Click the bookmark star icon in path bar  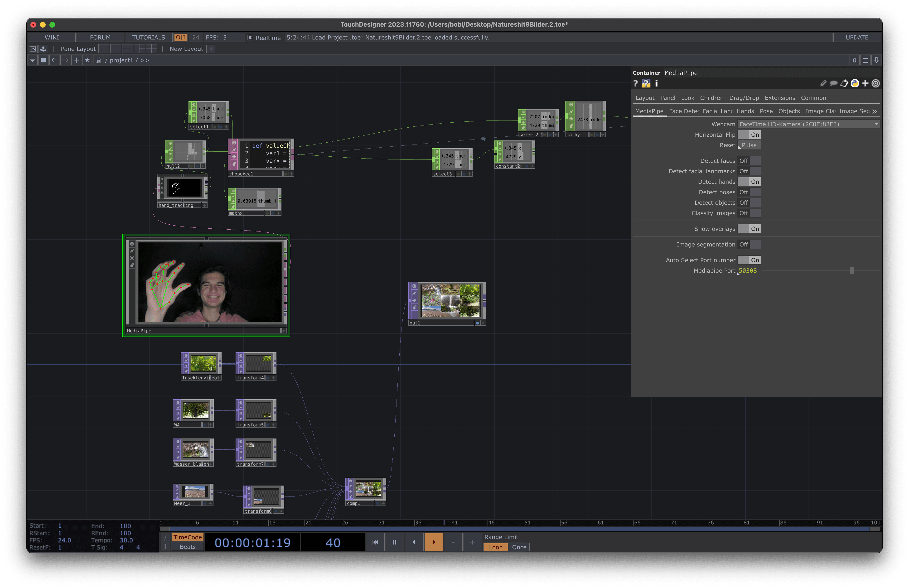[87, 60]
